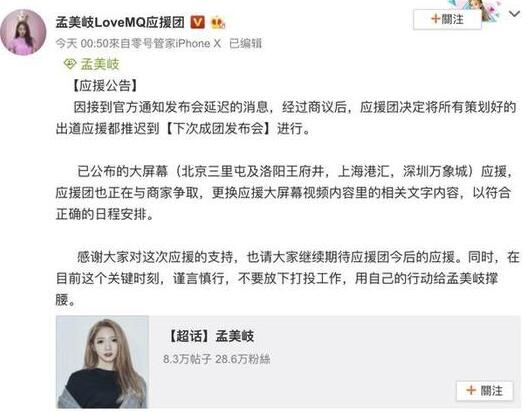Screen dimensions: 527x412
Task: Open the super topic card photo
Action: 103,362
